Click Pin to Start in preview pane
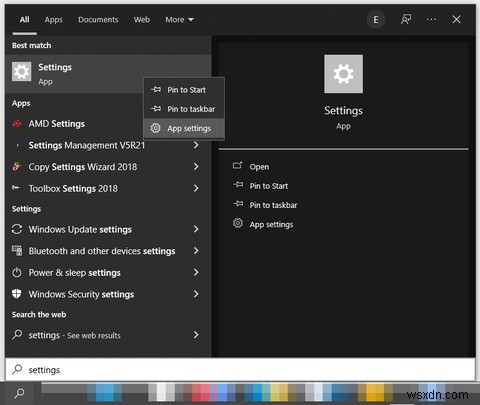Image resolution: width=480 pixels, height=405 pixels. (x=269, y=186)
